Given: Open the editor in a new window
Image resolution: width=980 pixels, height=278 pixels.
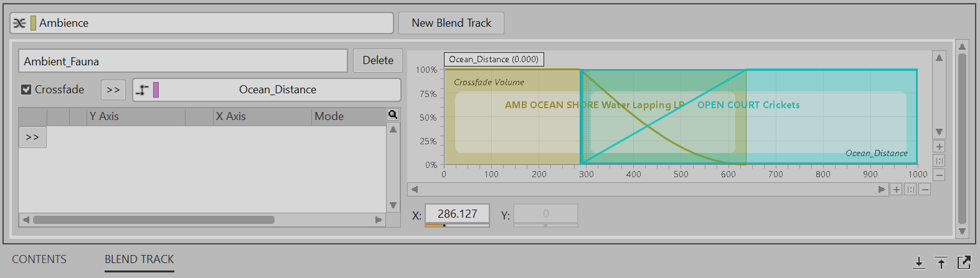Looking at the screenshot, I should pos(964,262).
